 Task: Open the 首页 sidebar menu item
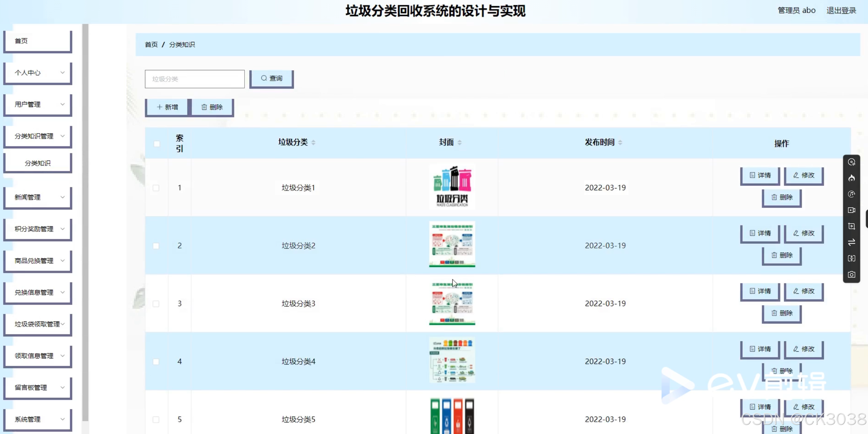(x=38, y=41)
